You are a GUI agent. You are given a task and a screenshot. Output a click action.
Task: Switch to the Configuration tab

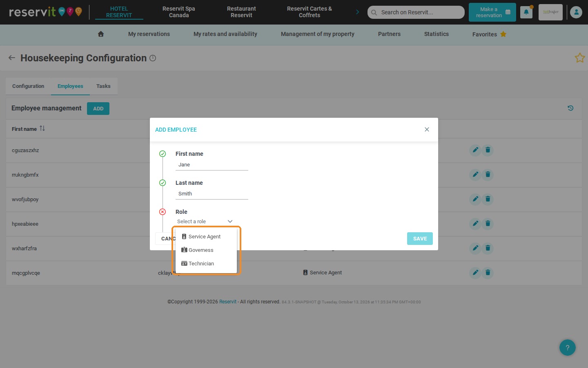pos(28,86)
